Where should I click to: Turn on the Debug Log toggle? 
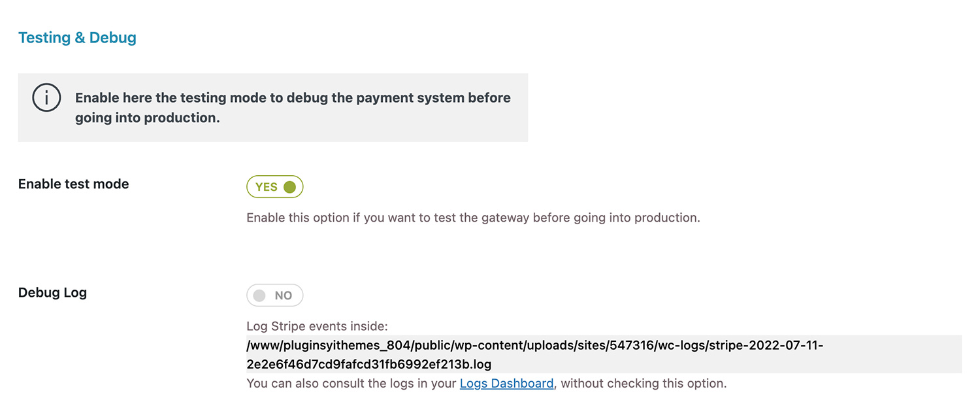pos(275,295)
